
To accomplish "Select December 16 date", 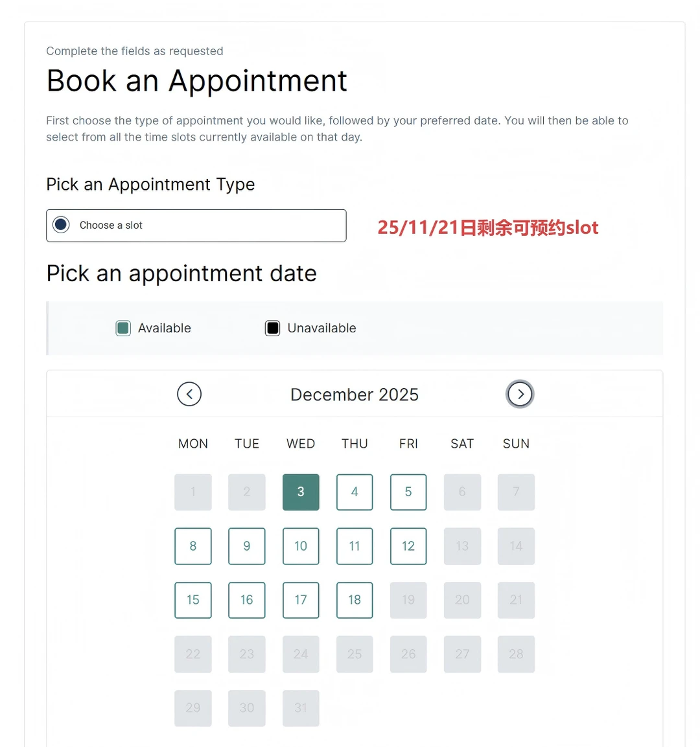I will tap(247, 600).
